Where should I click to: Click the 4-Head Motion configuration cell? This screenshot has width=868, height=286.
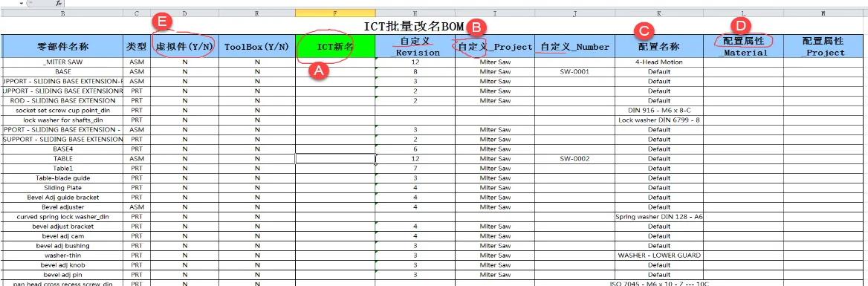click(x=659, y=62)
